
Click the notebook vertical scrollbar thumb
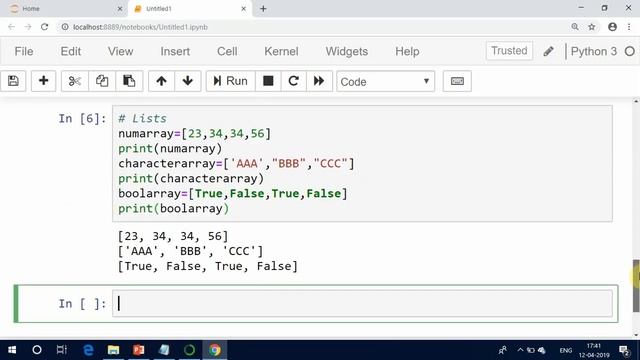point(636,286)
